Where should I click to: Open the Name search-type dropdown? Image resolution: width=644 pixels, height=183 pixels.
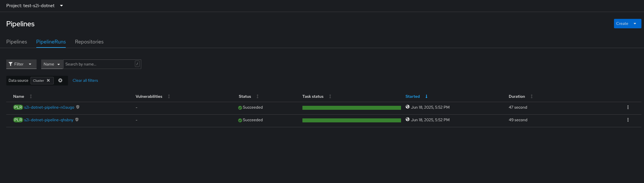[52, 64]
